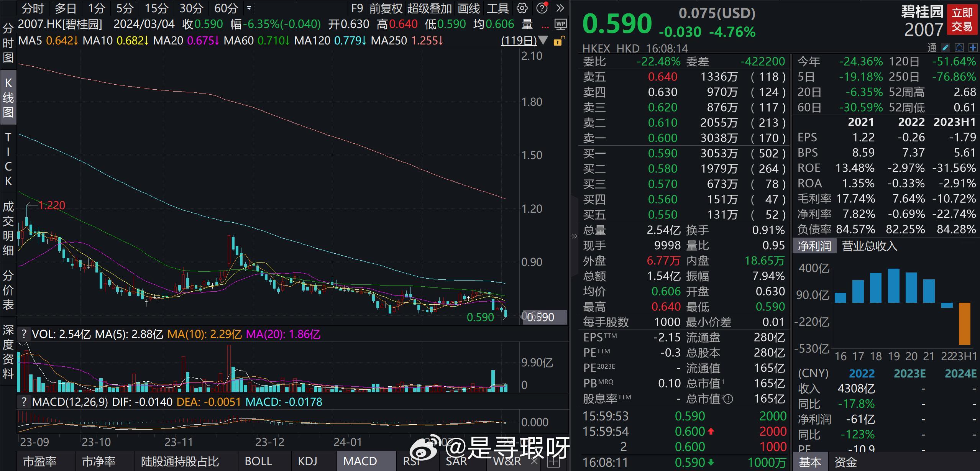This screenshot has height=471, width=980.
Task: Open the K线图 sidebar tab
Action: click(x=8, y=97)
